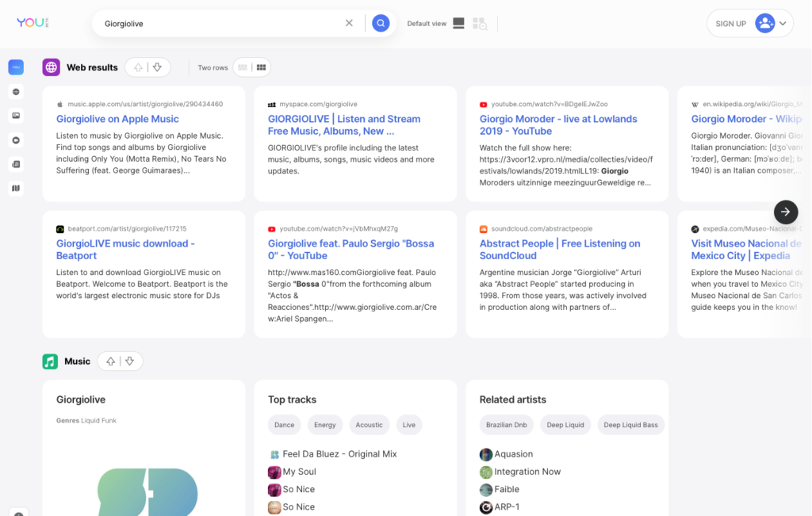Click the blue profile avatar icon

(765, 23)
